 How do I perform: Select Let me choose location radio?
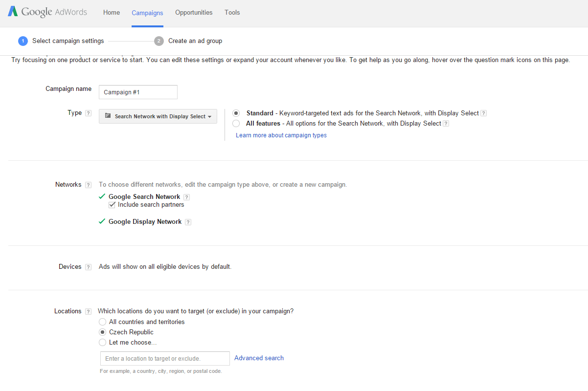(102, 342)
